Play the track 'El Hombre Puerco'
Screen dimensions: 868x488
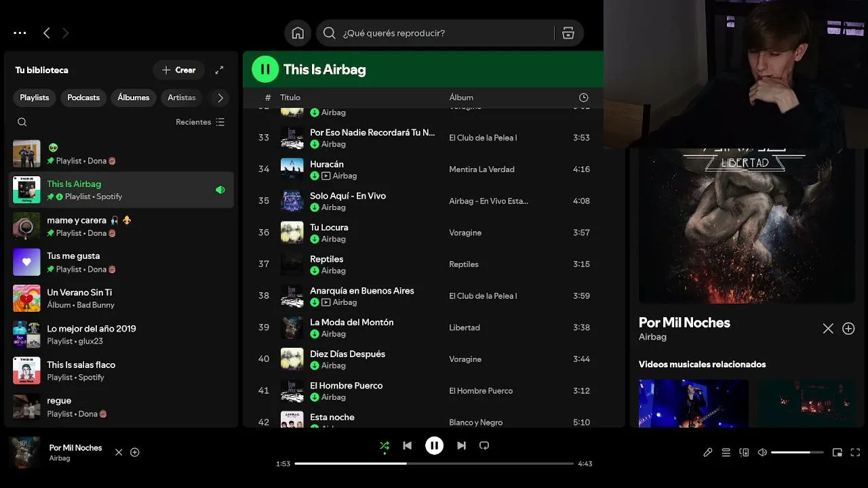point(347,386)
